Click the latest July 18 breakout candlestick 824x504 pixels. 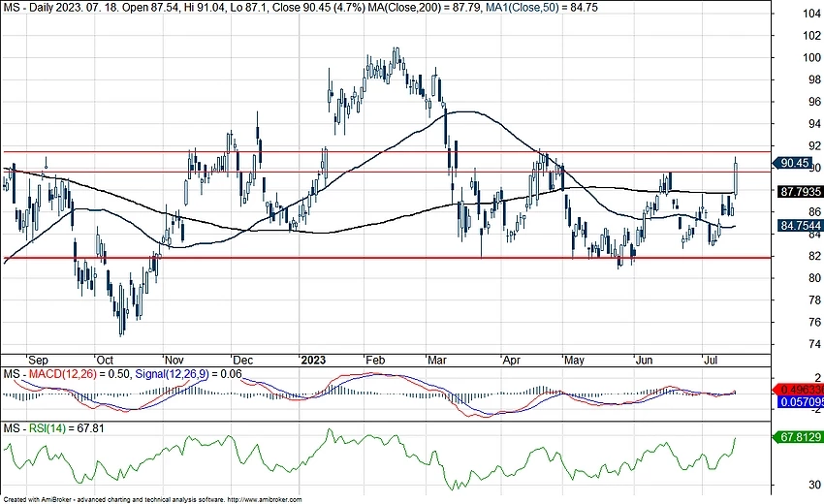click(x=736, y=177)
